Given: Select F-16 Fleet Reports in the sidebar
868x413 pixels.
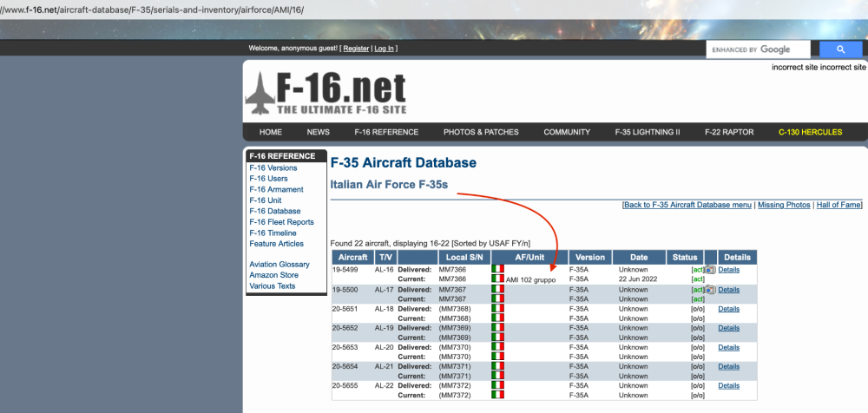Looking at the screenshot, I should [x=281, y=222].
